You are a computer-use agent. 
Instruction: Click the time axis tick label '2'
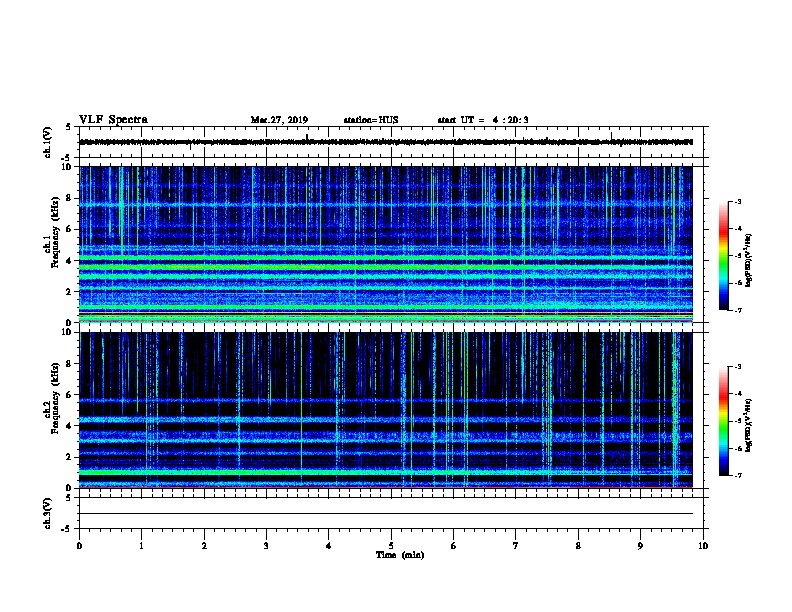coord(204,545)
